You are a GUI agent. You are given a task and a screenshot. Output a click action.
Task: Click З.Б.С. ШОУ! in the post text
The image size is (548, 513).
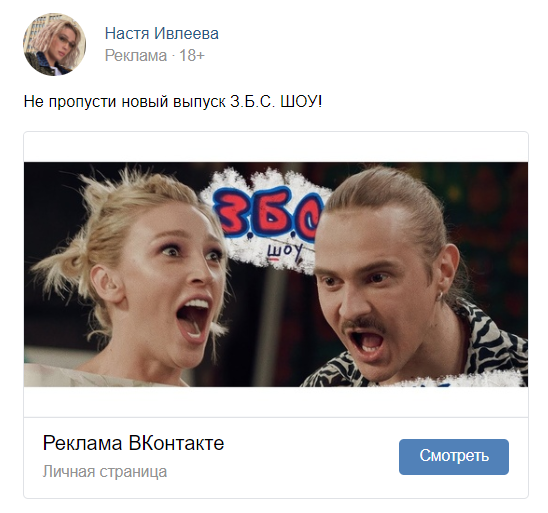pos(276,102)
